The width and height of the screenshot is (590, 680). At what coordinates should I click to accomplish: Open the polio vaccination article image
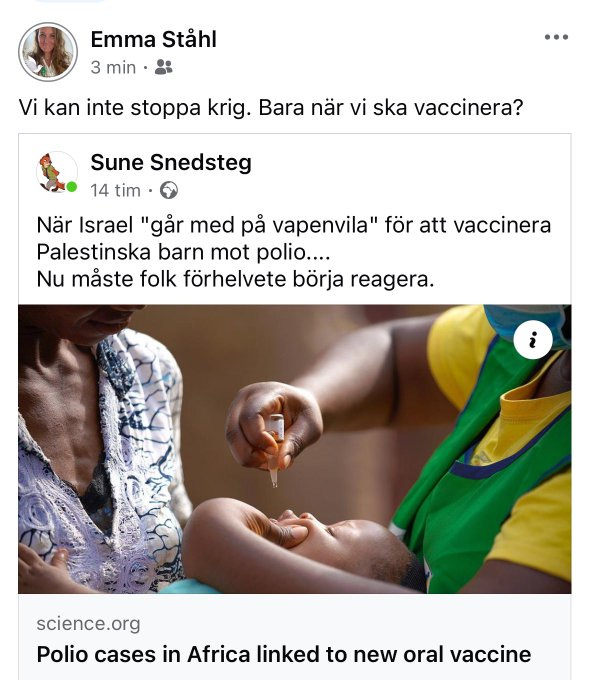295,449
